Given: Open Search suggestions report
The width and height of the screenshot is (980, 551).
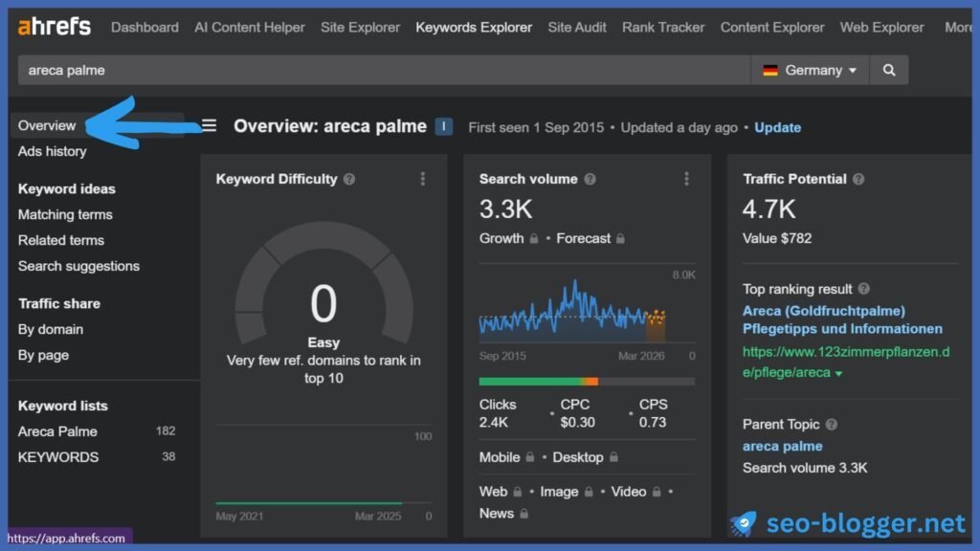Looking at the screenshot, I should 78,266.
